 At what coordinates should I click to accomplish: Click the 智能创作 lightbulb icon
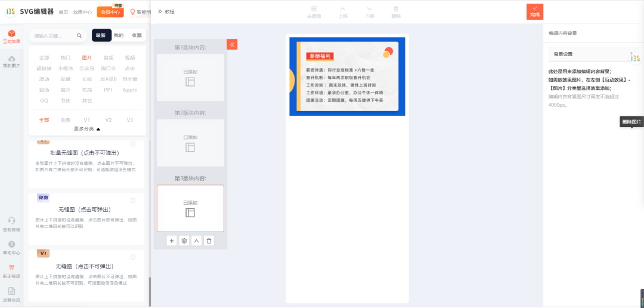click(132, 12)
